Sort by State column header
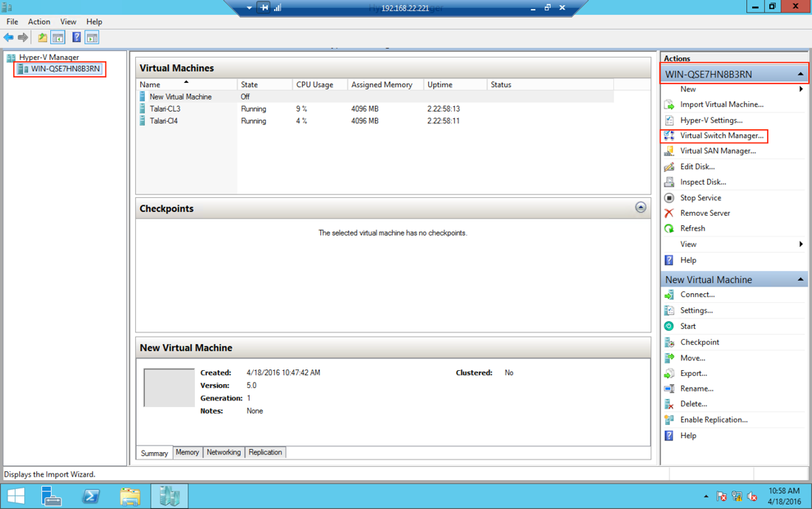 point(264,84)
